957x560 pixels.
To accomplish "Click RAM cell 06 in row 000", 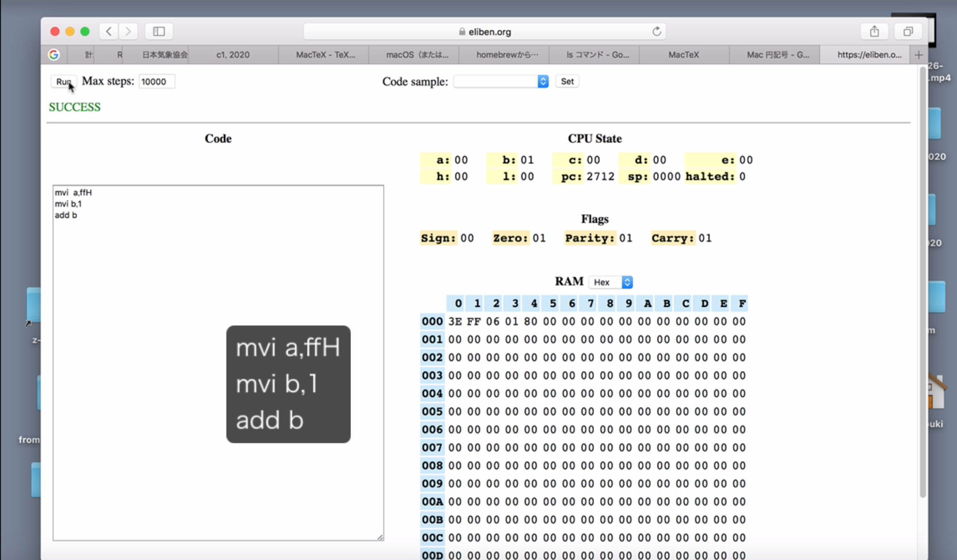I will coord(493,321).
